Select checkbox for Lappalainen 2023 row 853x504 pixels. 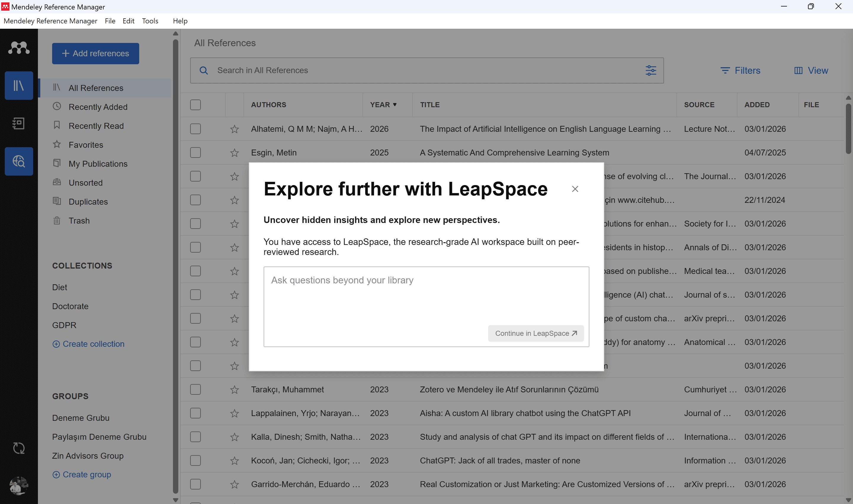pyautogui.click(x=195, y=413)
